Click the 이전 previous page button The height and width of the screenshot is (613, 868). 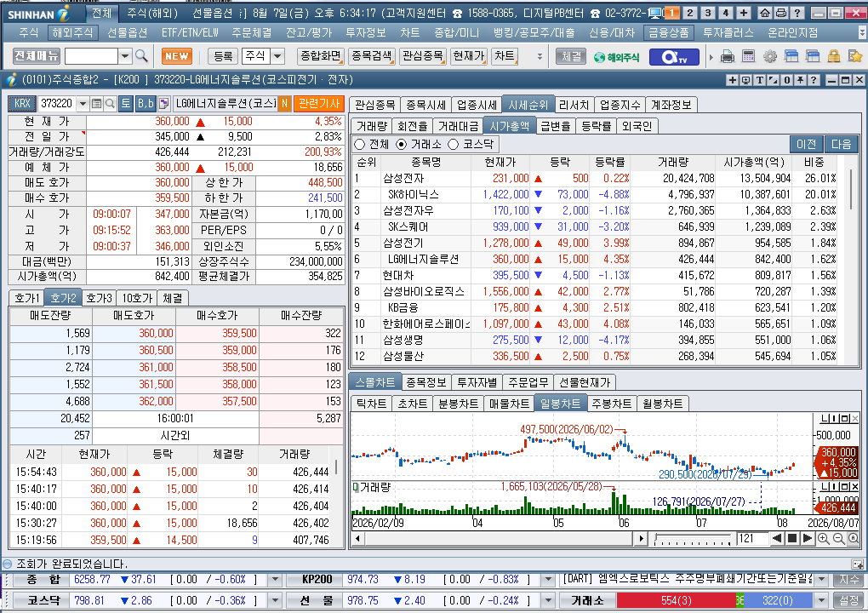(x=807, y=145)
